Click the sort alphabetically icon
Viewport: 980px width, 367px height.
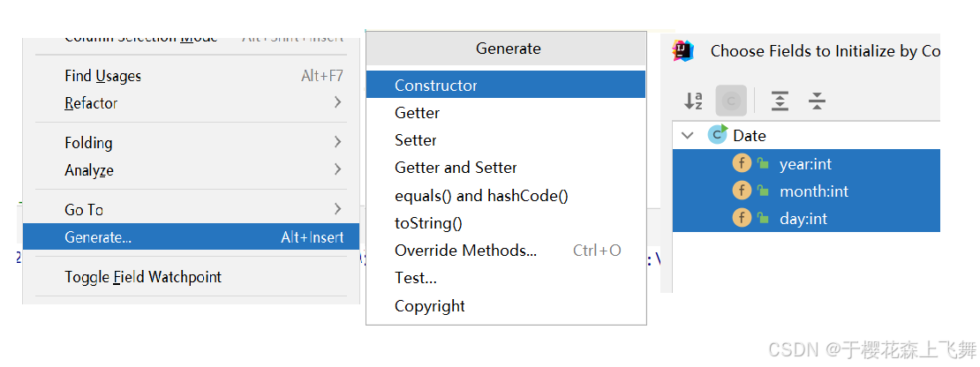693,101
